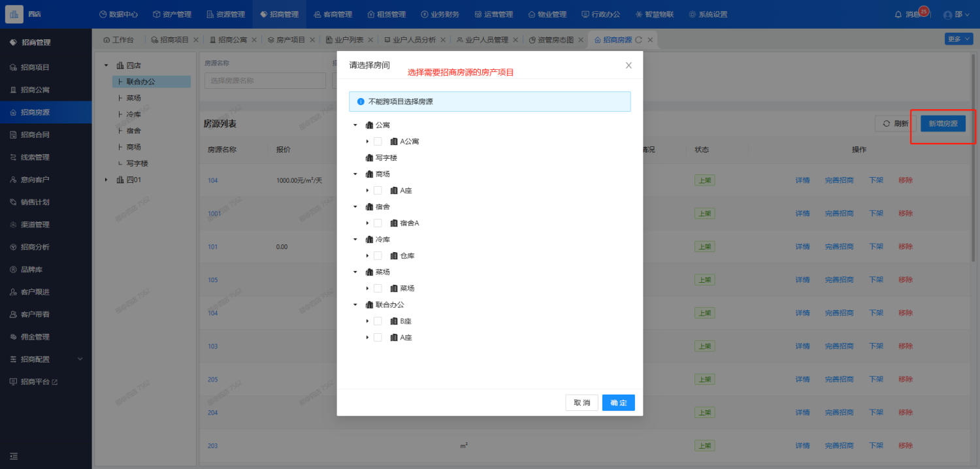Open the 更多 tabs dropdown
The image size is (980, 469).
[958, 39]
